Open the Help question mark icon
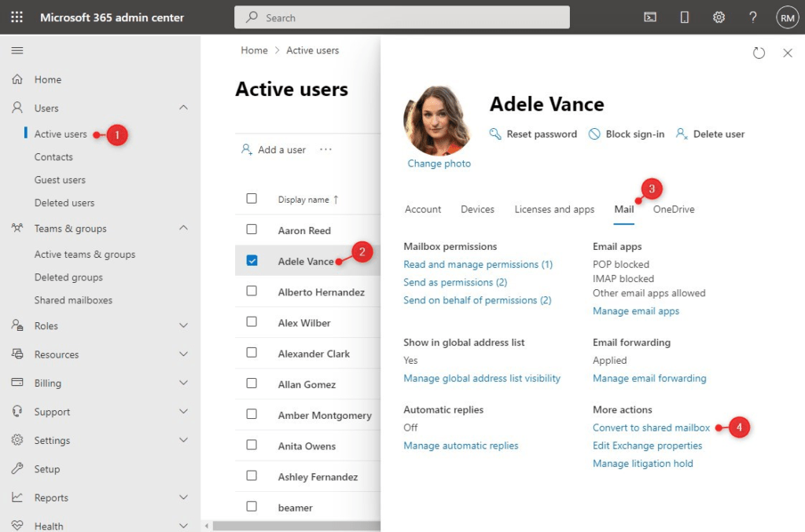This screenshot has height=532, width=805. [x=752, y=17]
